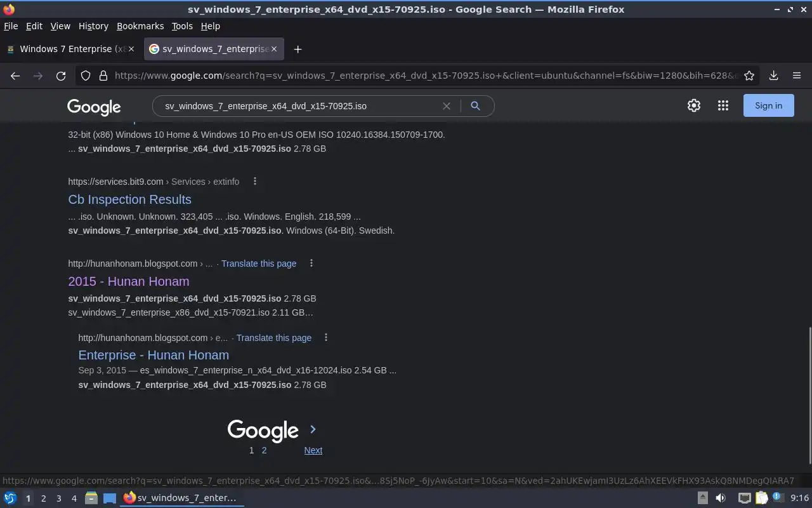The width and height of the screenshot is (812, 508).
Task: Open the 2015 - Hunan Honam link
Action: 129,281
